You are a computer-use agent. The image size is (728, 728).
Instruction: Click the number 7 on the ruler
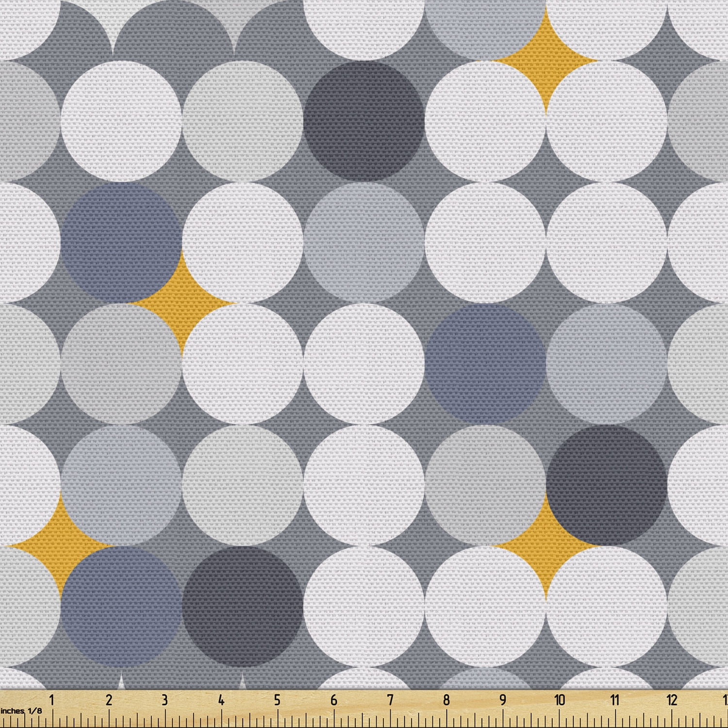[x=390, y=700]
